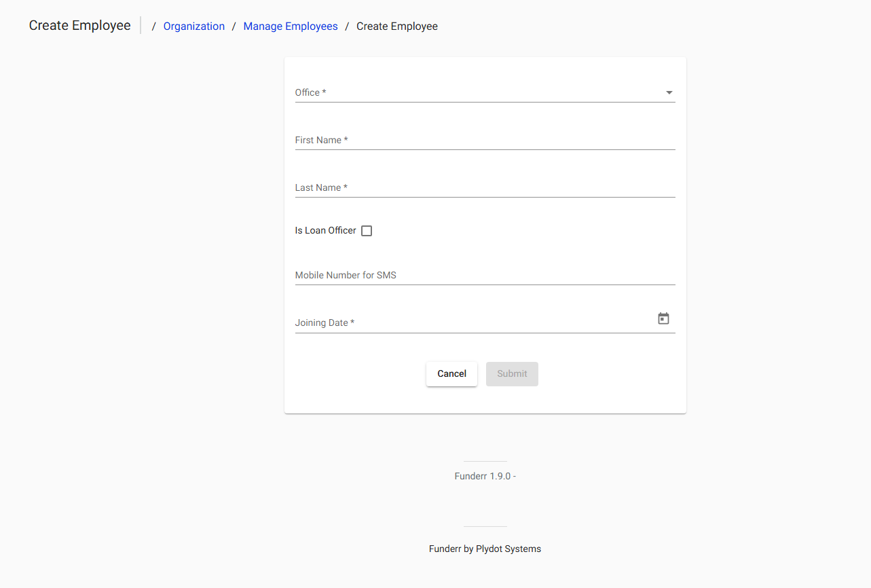Click the calendar icon next to Joining Date
The image size is (871, 588).
pos(663,318)
